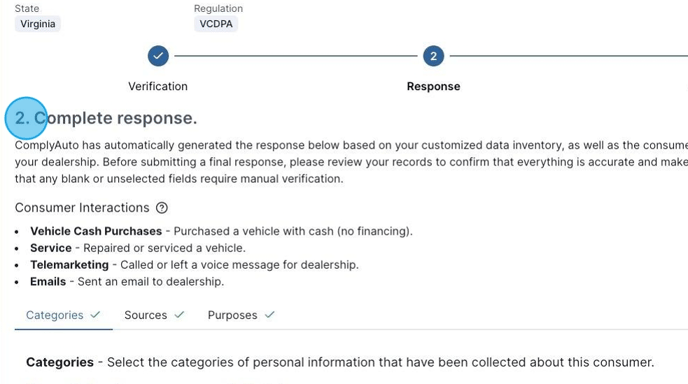Click the checkmark next to Categories tab
Image resolution: width=688 pixels, height=384 pixels.
96,315
